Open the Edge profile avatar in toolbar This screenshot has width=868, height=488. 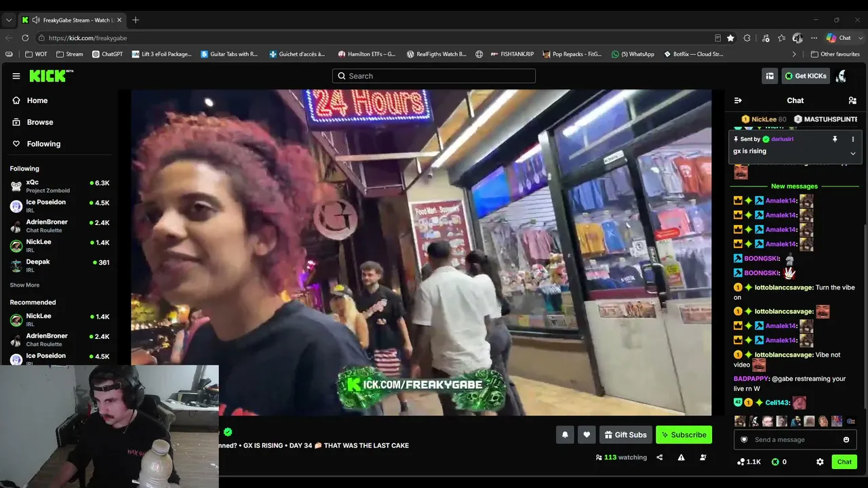point(797,38)
